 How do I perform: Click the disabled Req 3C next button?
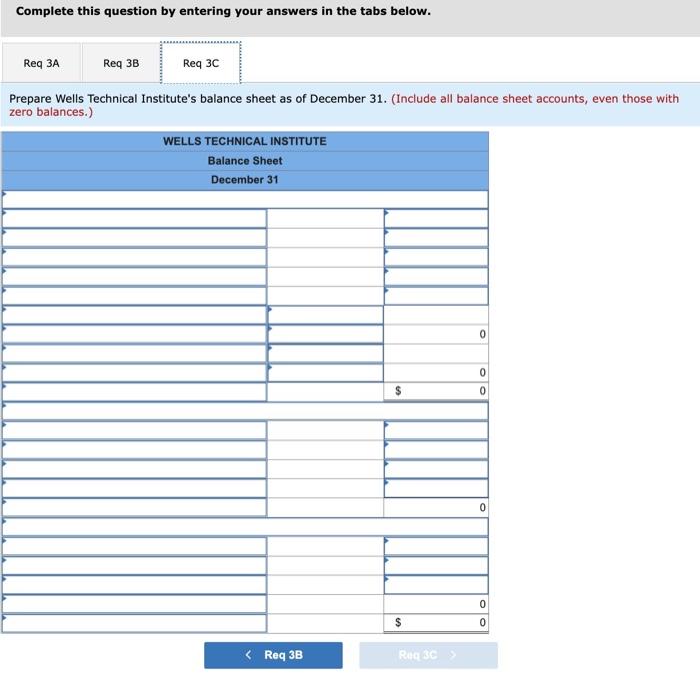tap(428, 655)
